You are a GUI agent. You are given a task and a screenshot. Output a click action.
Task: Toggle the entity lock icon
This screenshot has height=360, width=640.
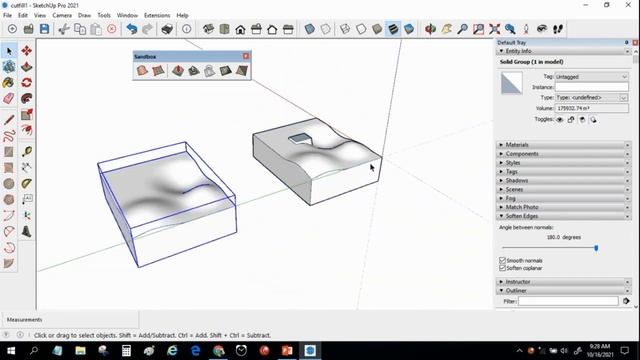(571, 120)
